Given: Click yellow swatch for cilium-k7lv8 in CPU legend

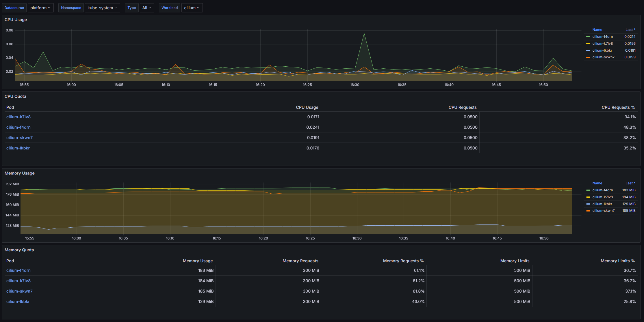Looking at the screenshot, I should point(588,44).
